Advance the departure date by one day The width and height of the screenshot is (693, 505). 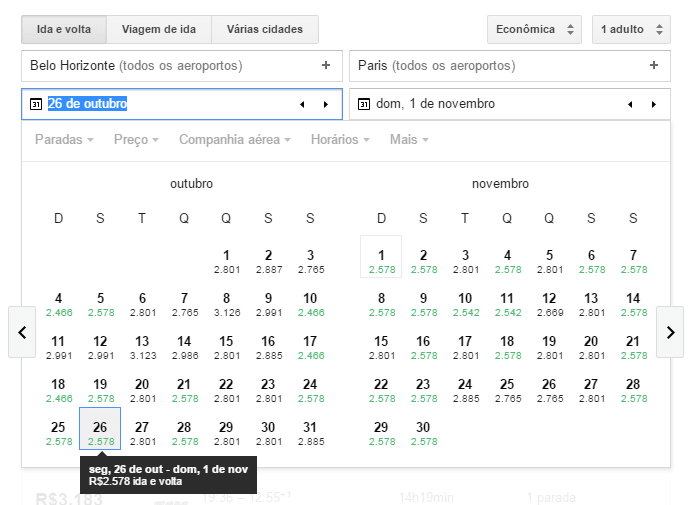click(x=325, y=104)
